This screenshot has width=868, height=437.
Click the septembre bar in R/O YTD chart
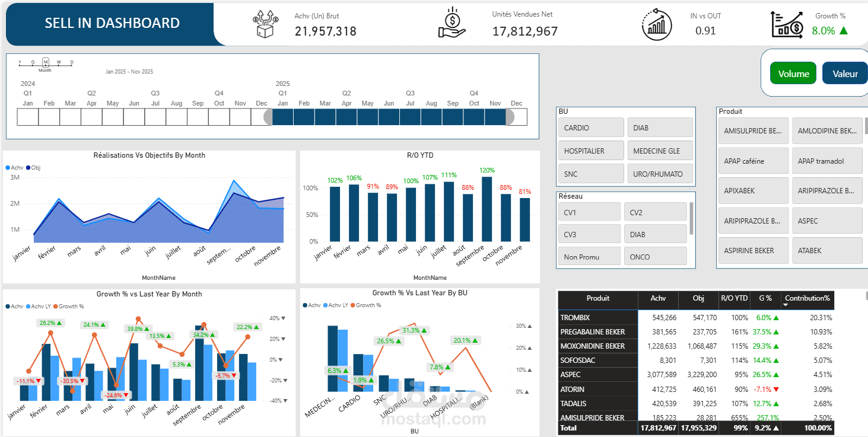pos(487,209)
